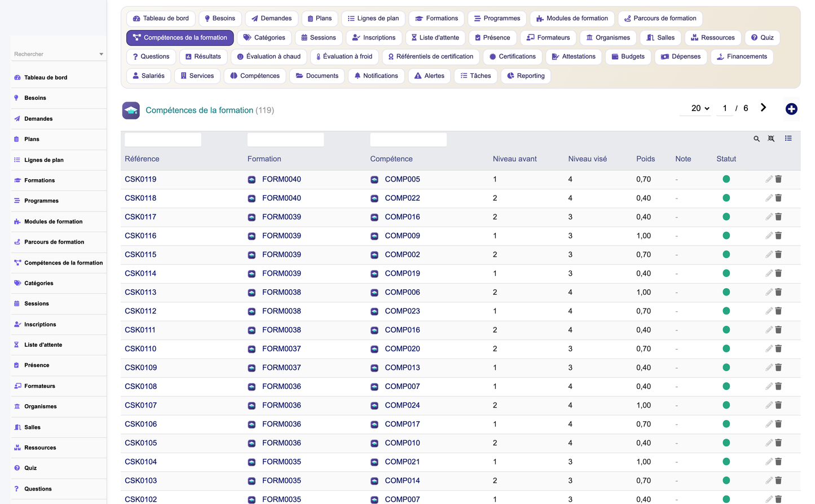Image resolution: width=815 pixels, height=504 pixels.
Task: Open competence link COMP024
Action: click(x=402, y=405)
